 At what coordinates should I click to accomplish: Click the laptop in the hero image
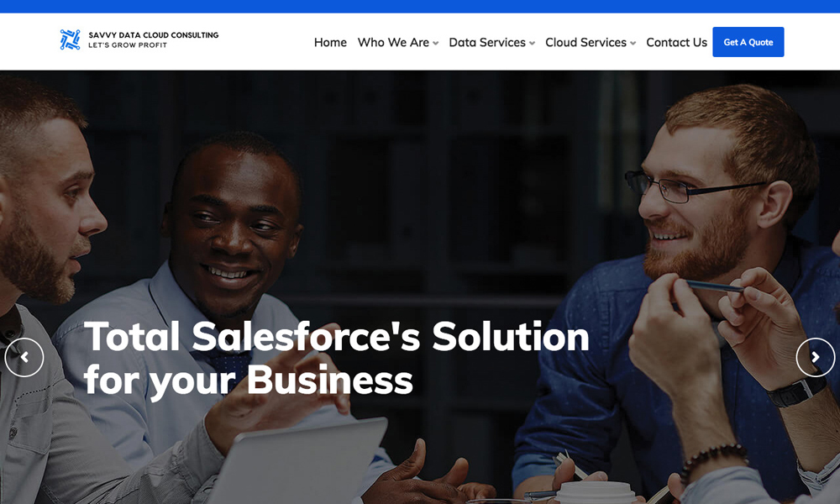(x=300, y=460)
